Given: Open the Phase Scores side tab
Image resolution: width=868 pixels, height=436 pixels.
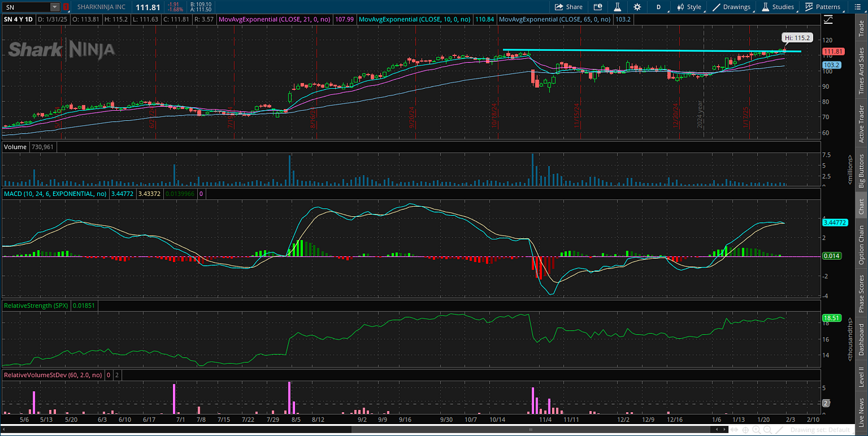Looking at the screenshot, I should (861, 293).
